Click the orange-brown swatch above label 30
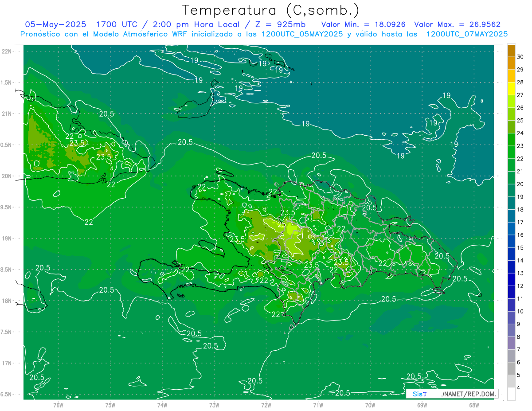Screen dimensions: 532x411 pos(511,51)
